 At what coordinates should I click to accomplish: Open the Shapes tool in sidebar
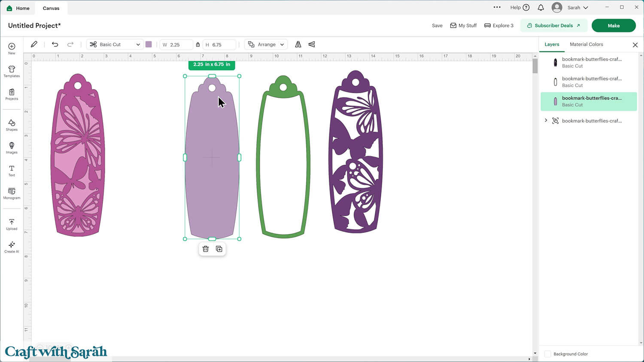[12, 125]
